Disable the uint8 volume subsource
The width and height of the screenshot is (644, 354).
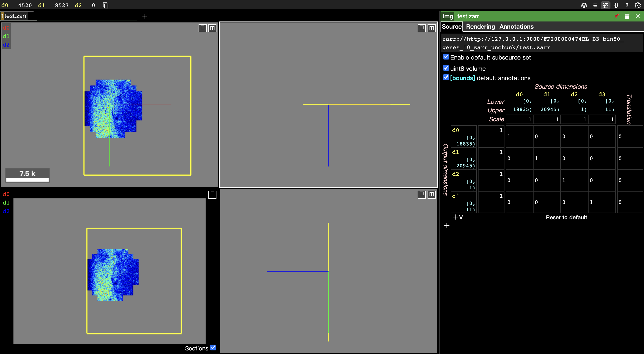pyautogui.click(x=446, y=68)
